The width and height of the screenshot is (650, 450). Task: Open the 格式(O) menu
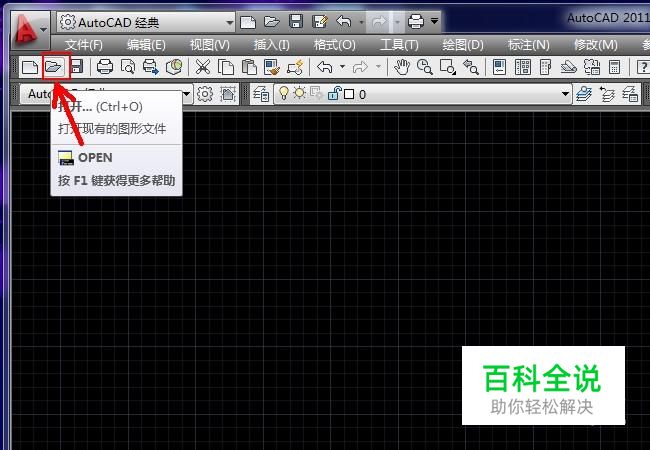pos(335,44)
